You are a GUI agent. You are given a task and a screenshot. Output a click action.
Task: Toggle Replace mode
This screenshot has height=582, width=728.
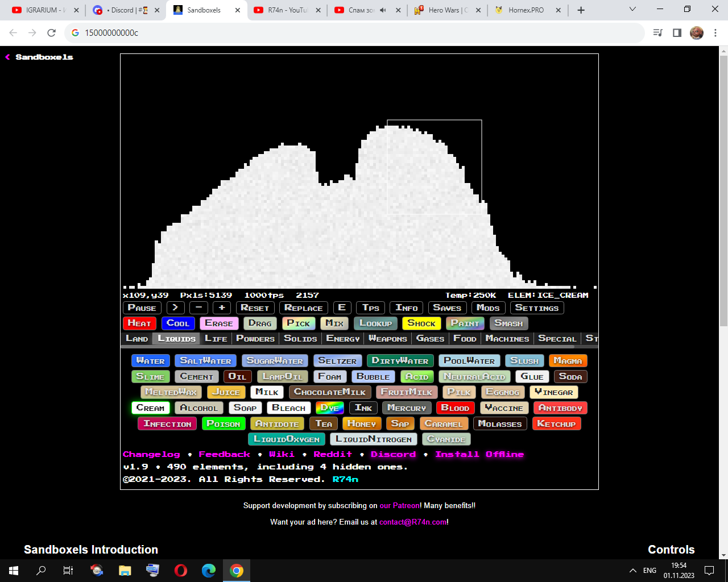[x=304, y=308]
